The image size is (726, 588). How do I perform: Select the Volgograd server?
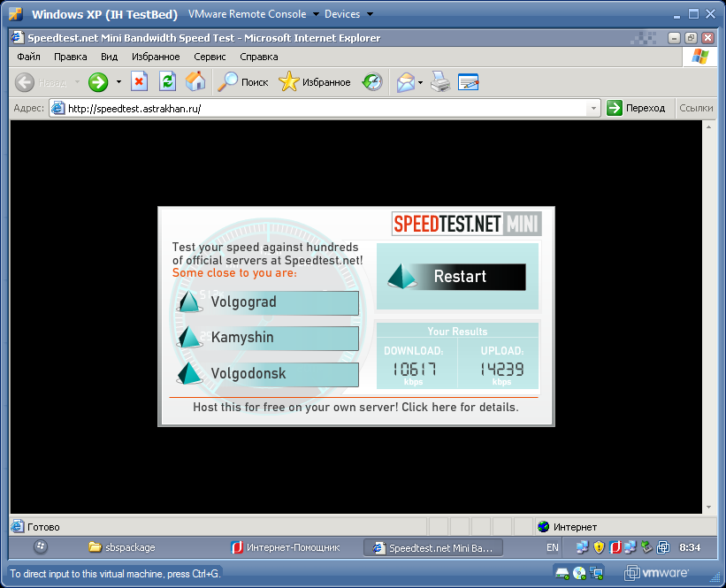[x=268, y=302]
